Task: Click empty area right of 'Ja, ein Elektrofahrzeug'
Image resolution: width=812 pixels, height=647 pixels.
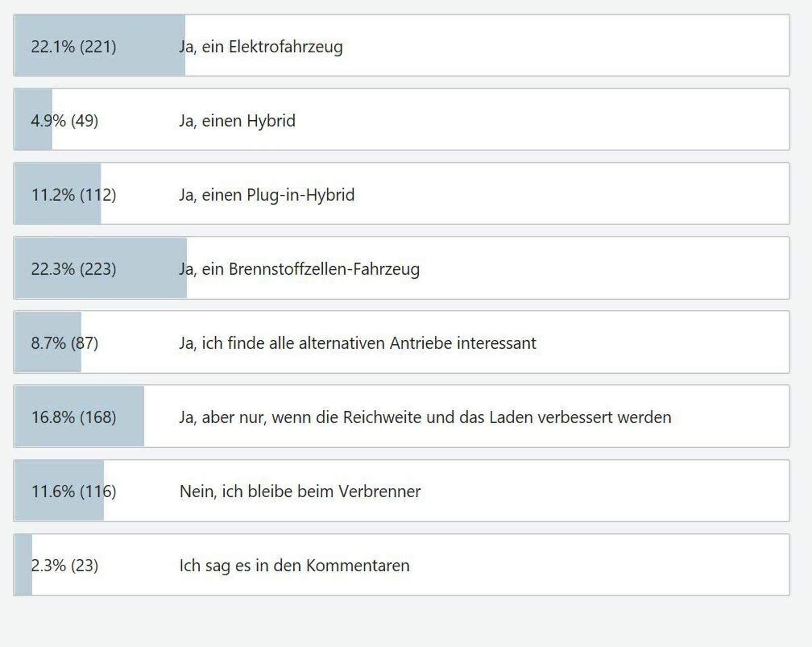Action: tap(558, 46)
